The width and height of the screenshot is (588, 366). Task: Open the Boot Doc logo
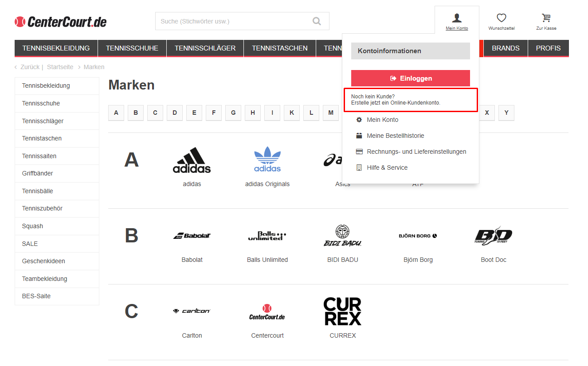(x=494, y=236)
